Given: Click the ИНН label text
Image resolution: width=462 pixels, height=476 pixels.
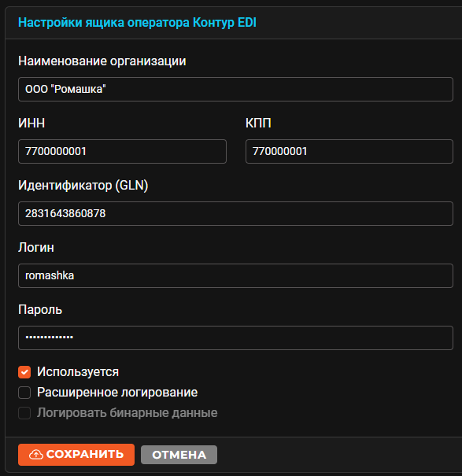Looking at the screenshot, I should (x=31, y=123).
